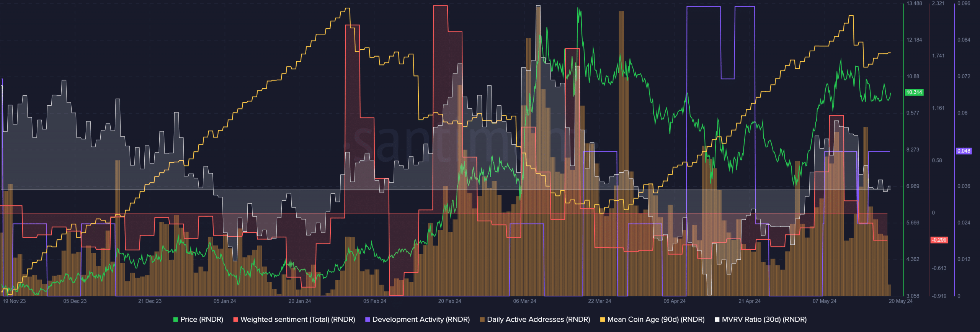Click the 6.969 price axis value
This screenshot has height=332, width=980.
click(x=913, y=186)
